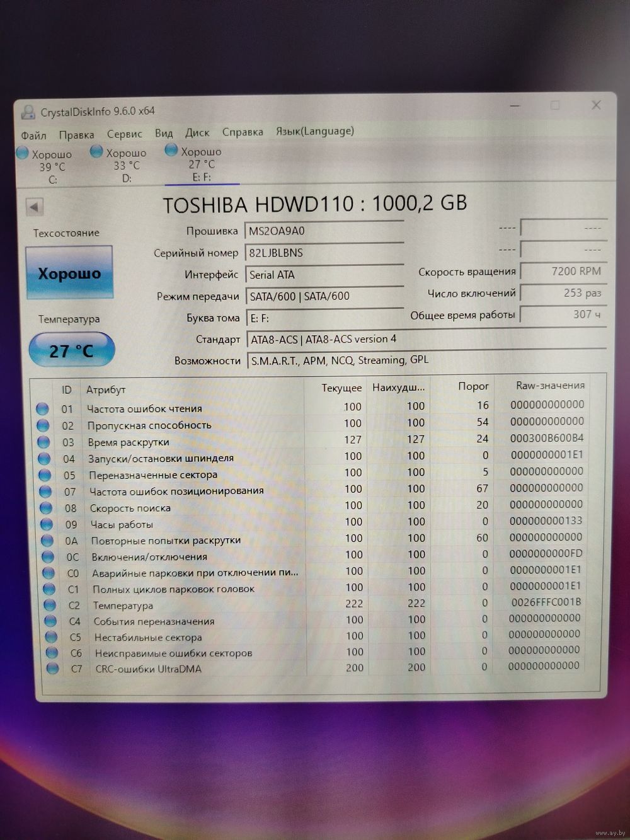The image size is (630, 840).
Task: Click raw value 0000000000FD
Action: [x=546, y=553]
